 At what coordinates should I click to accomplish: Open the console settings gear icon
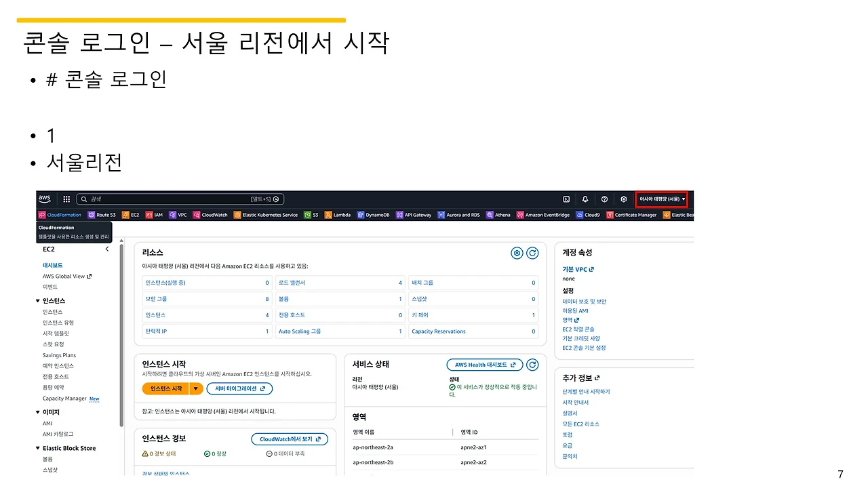(x=623, y=199)
